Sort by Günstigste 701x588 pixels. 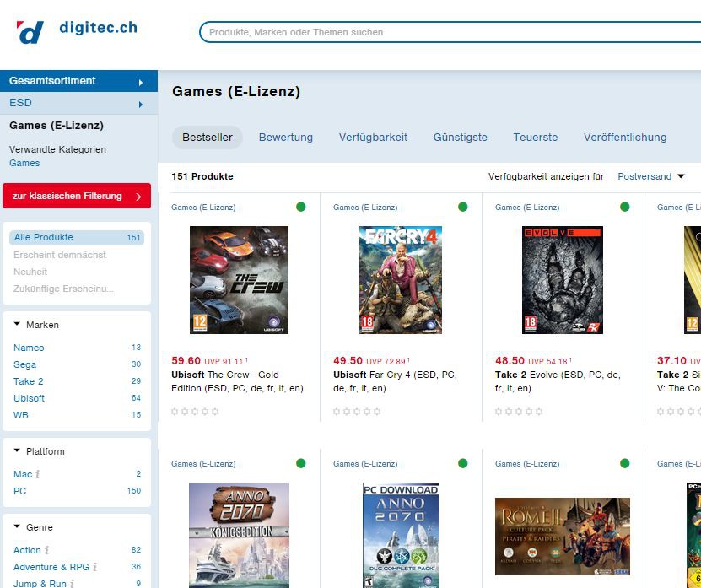460,138
